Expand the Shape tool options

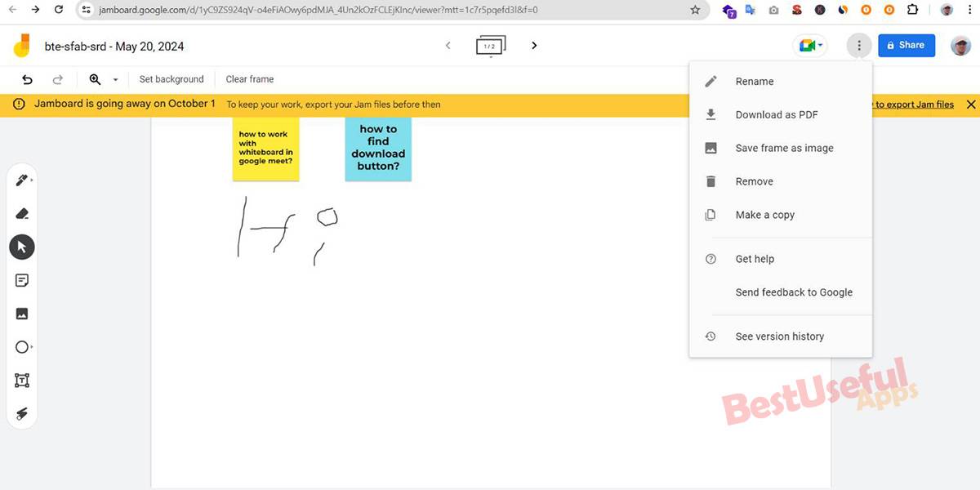tap(30, 348)
